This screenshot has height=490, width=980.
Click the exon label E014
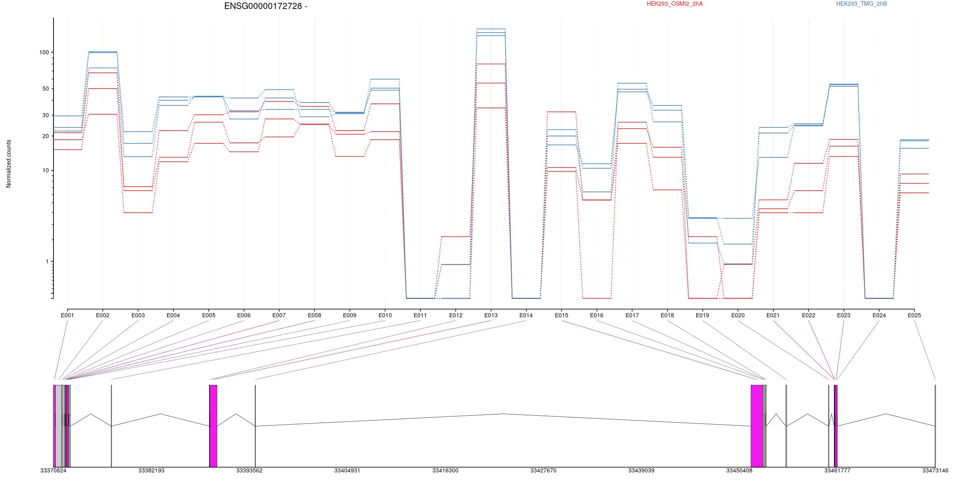click(x=526, y=315)
